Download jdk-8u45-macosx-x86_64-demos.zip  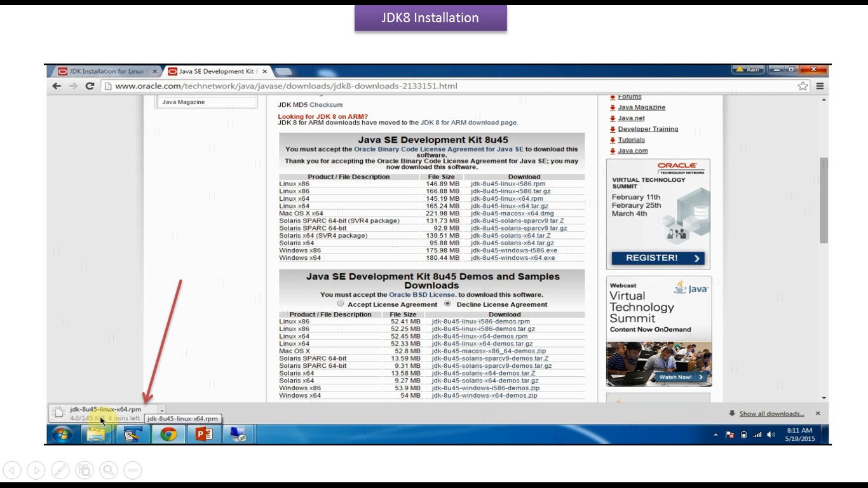coord(488,351)
